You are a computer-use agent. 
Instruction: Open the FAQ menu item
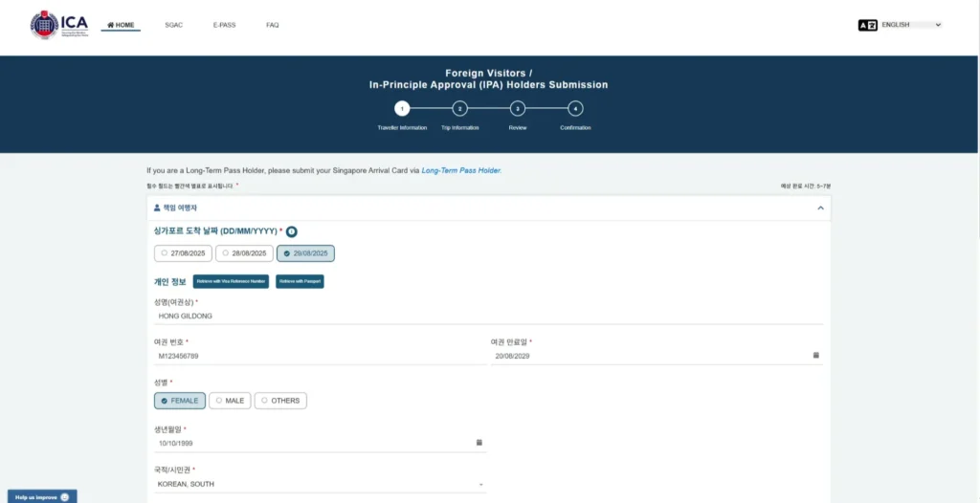click(273, 25)
